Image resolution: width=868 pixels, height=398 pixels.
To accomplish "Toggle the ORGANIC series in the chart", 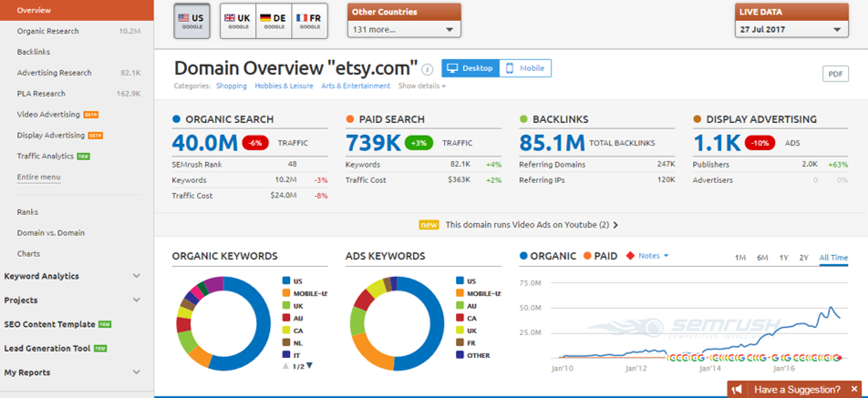I will click(548, 256).
